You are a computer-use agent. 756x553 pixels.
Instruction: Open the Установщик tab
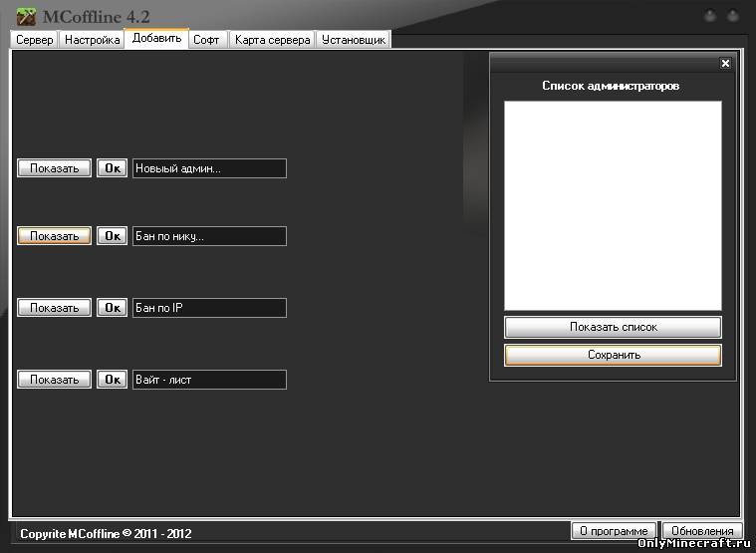354,40
